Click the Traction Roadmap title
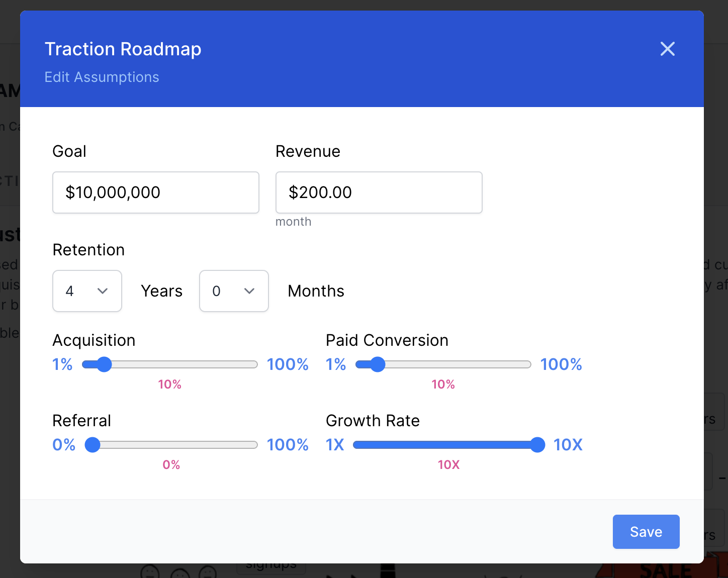 coord(123,49)
